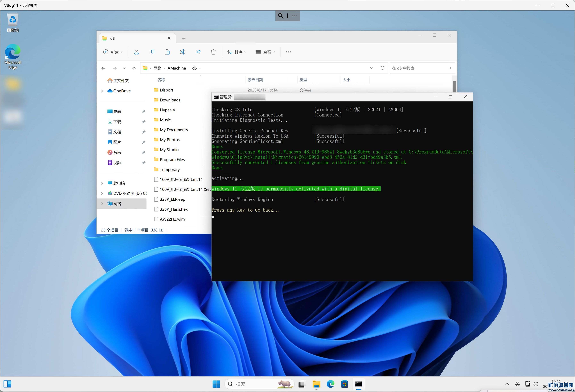Click the Copy icon in Explorer toolbar
The image size is (575, 392).
click(152, 52)
